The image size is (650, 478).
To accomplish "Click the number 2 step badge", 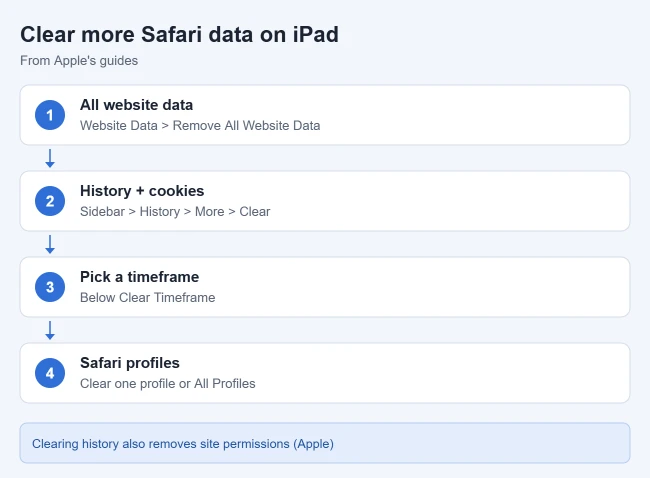I will 50,201.
